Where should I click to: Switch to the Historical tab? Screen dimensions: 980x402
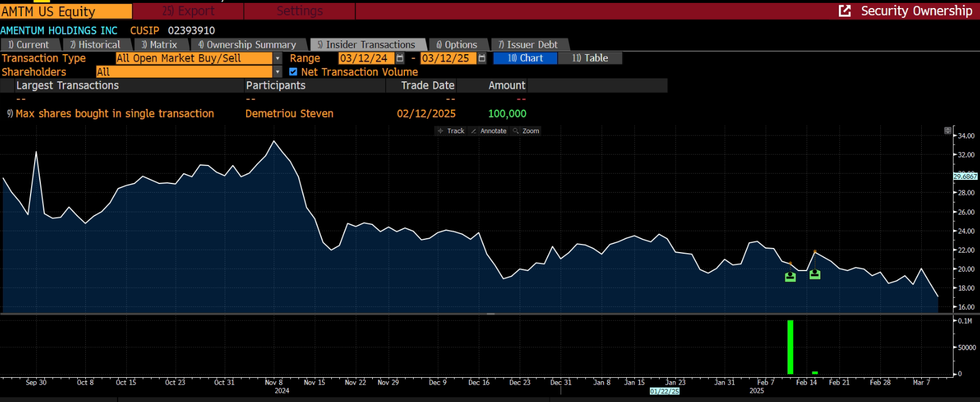(96, 44)
